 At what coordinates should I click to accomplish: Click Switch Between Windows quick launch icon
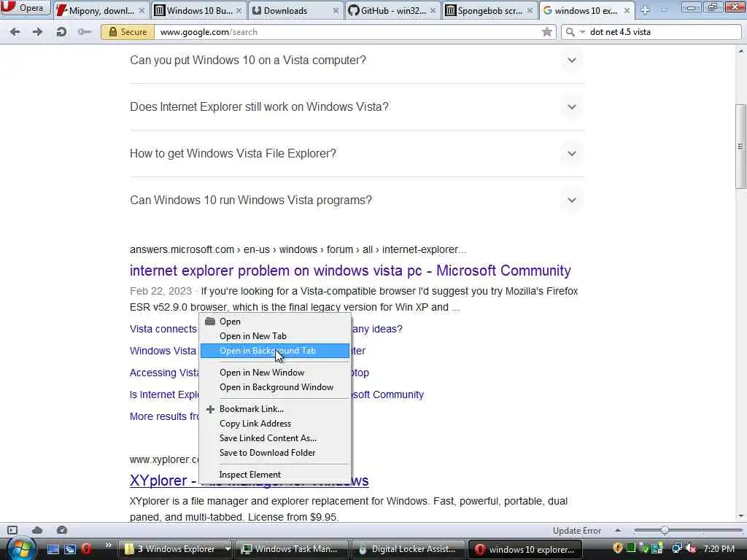(70, 549)
